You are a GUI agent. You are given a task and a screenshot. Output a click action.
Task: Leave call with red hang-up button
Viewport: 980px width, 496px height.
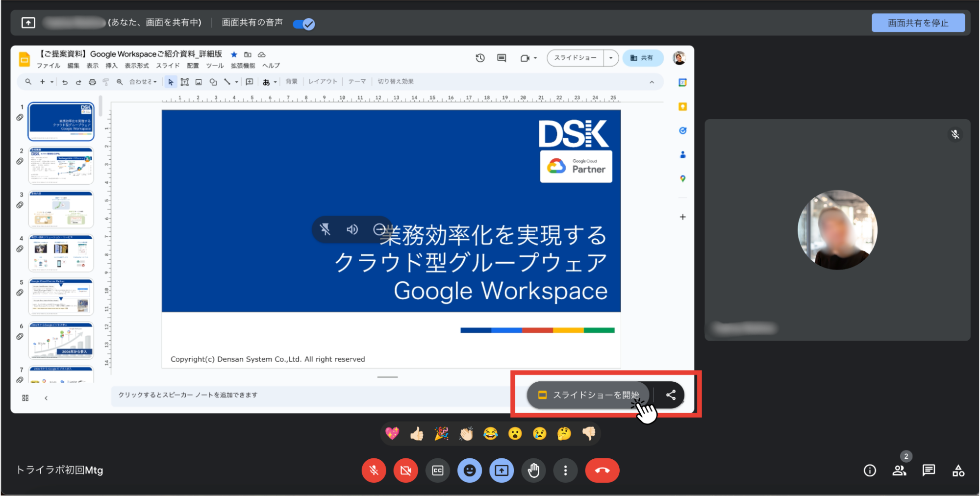(x=602, y=471)
